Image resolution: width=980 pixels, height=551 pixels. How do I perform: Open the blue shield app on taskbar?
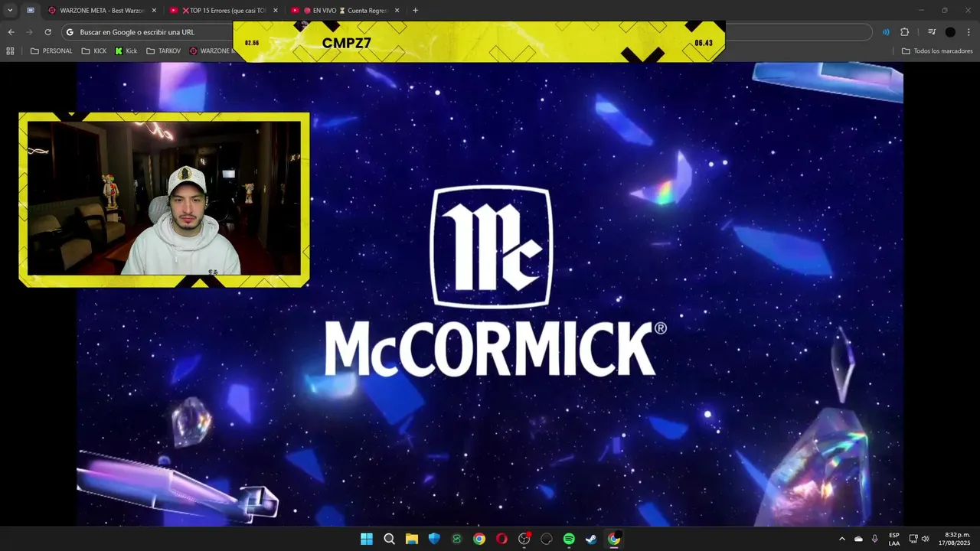click(434, 539)
